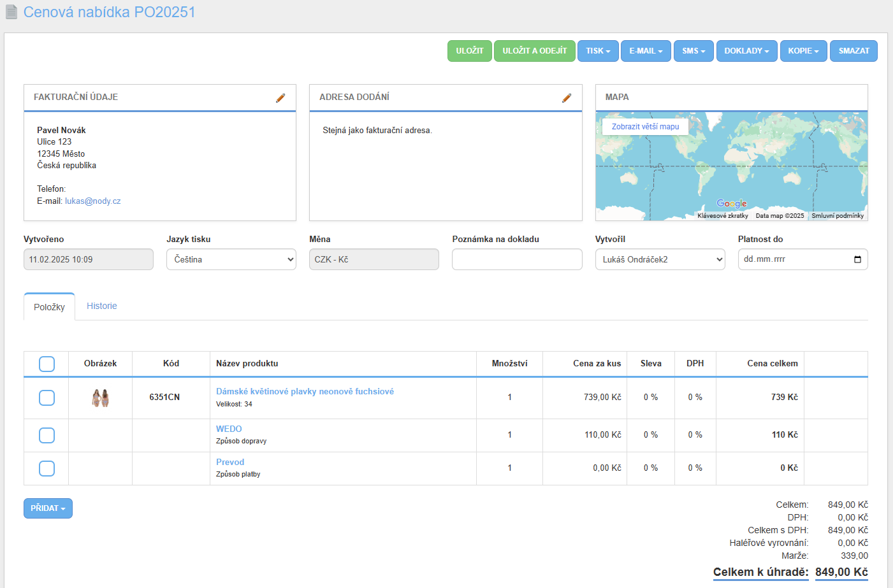Open the Dámské květinové plavky product link
Image resolution: width=893 pixels, height=588 pixels.
305,391
